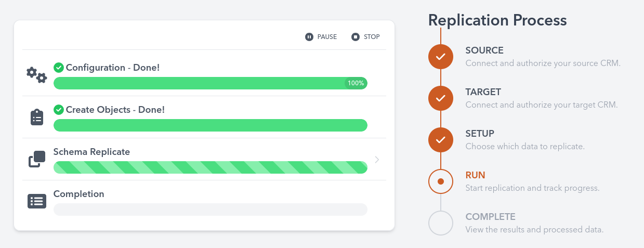Click the empty COMPLETE step circle
Viewport: 644px width, 248px height.
click(441, 223)
